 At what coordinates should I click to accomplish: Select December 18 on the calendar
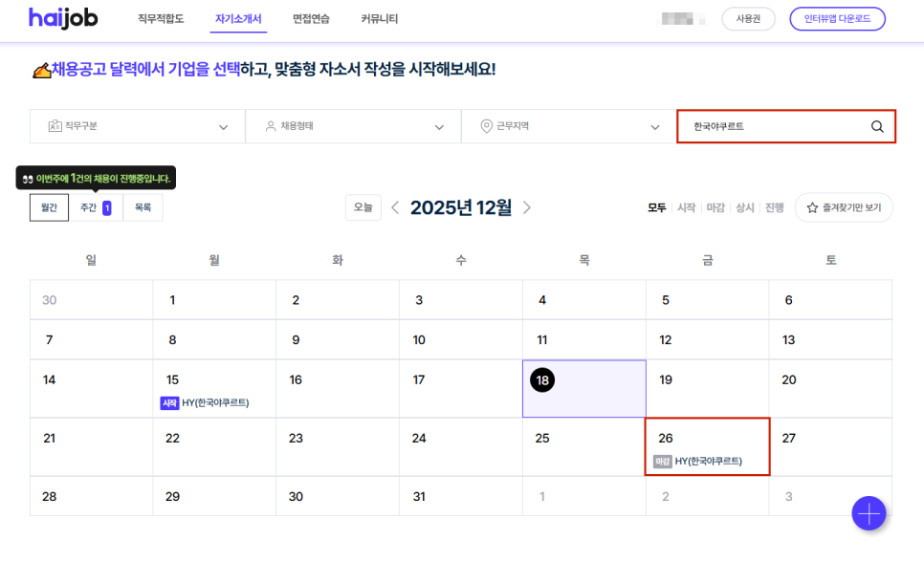tap(542, 380)
